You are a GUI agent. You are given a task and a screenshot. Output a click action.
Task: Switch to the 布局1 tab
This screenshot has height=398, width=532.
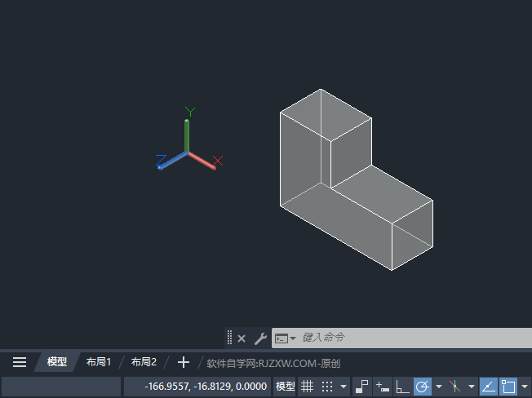tap(99, 362)
